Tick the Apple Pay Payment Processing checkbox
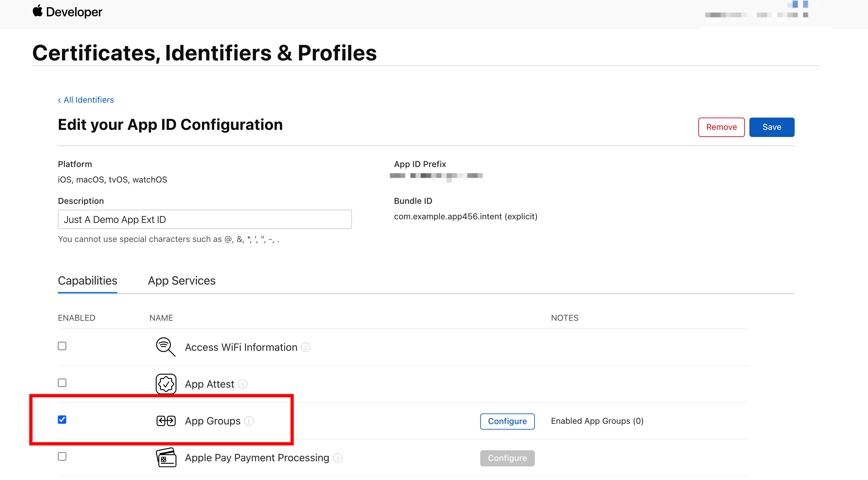Screen dimensions: 868x480 62,456
